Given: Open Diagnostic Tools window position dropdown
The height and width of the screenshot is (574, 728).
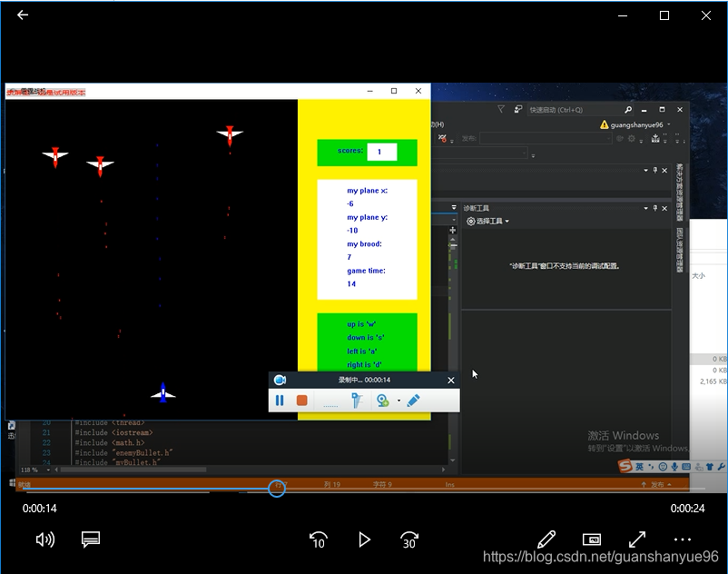Looking at the screenshot, I should pos(645,208).
